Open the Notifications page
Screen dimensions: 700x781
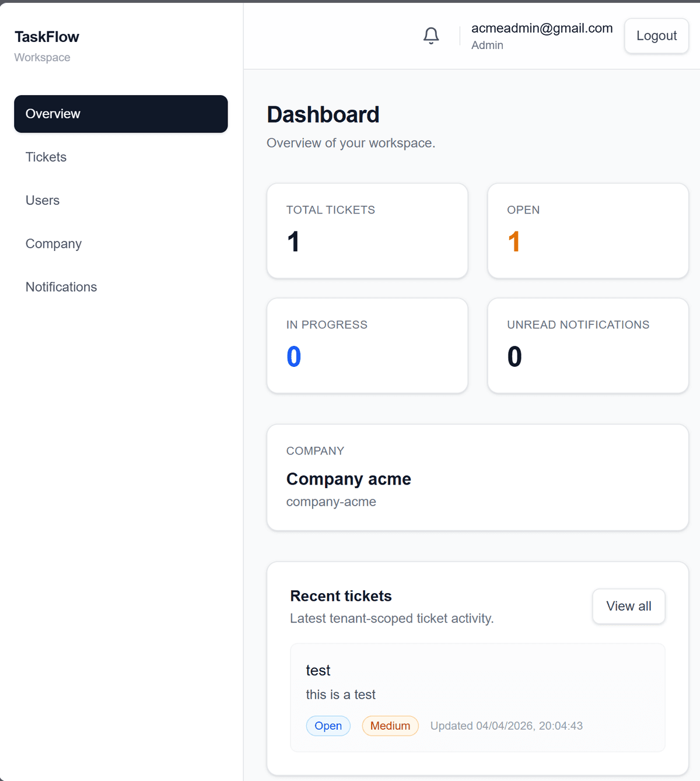pyautogui.click(x=61, y=286)
